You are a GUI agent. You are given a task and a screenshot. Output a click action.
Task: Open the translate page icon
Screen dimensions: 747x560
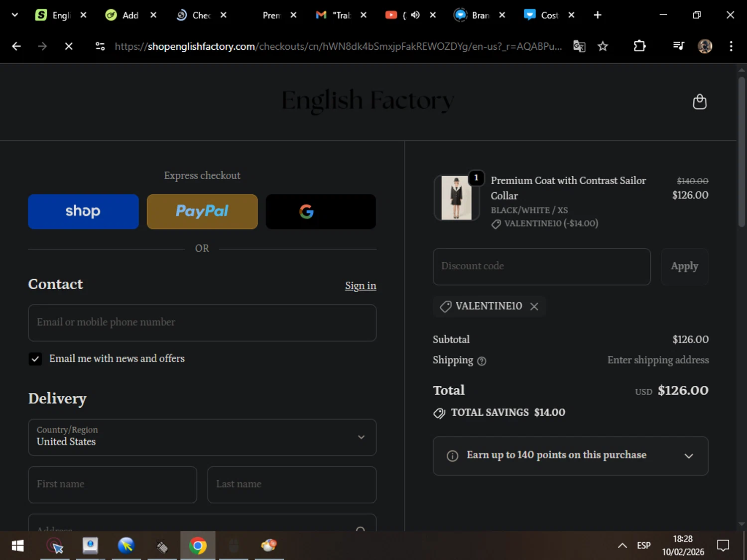pyautogui.click(x=579, y=46)
